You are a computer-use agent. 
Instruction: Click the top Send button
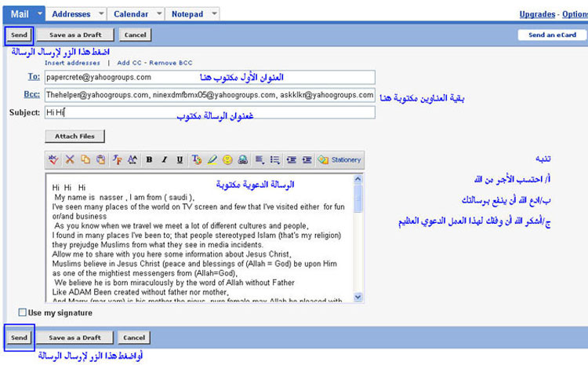[19, 35]
